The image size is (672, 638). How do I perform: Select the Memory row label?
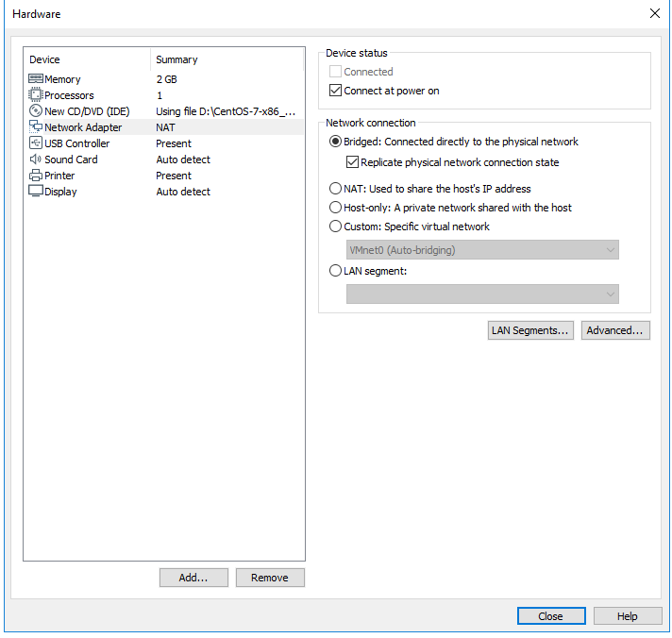click(62, 79)
